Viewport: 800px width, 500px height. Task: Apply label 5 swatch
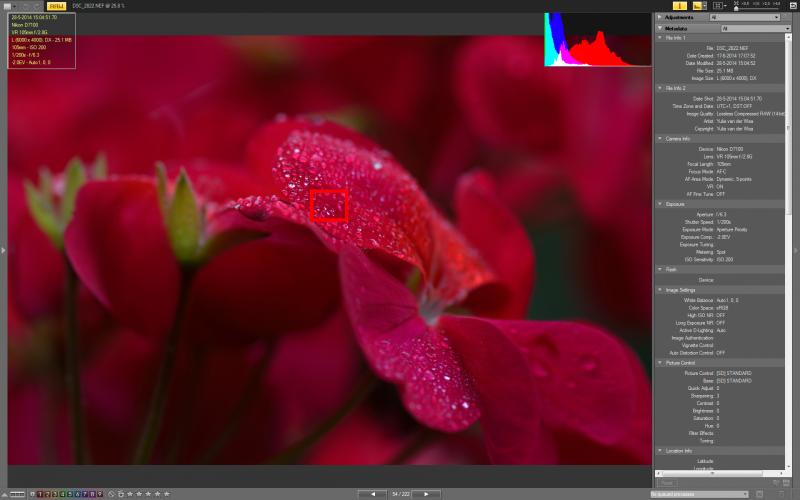point(70,494)
